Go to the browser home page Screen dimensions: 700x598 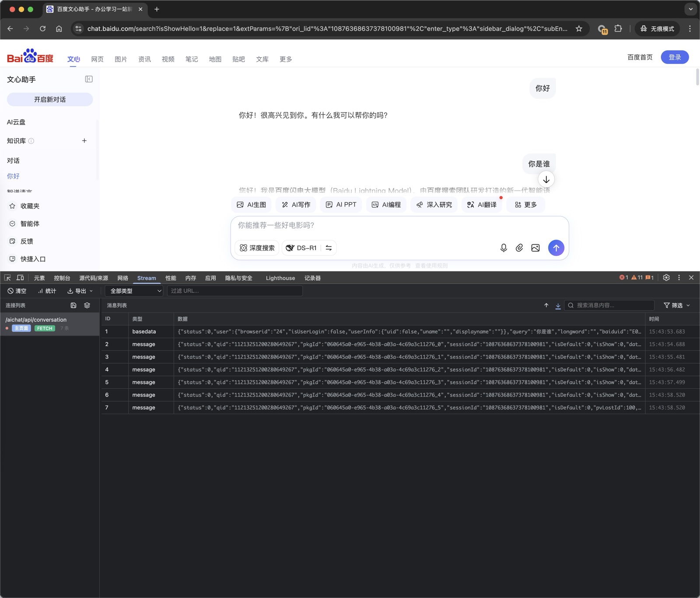pos(59,29)
